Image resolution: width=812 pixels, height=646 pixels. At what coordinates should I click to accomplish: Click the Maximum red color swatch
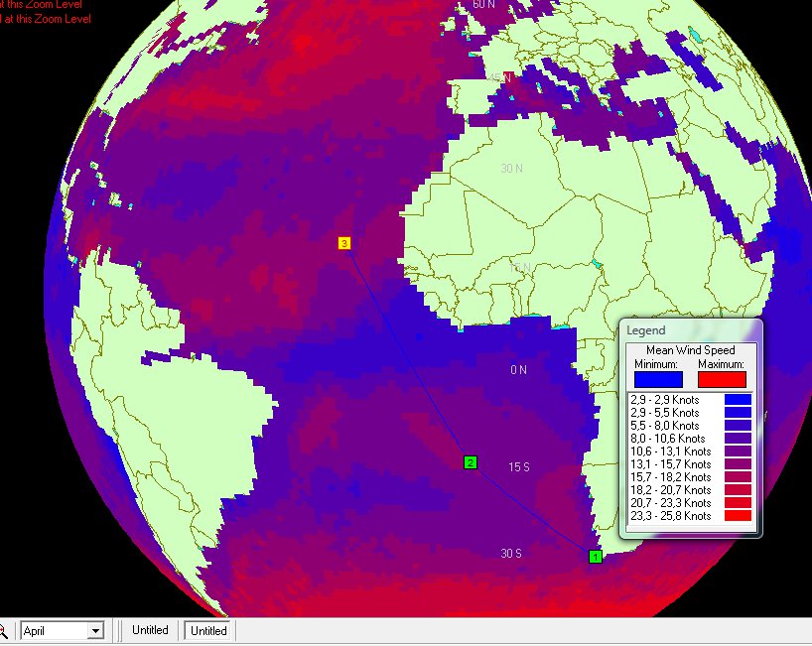point(722,379)
